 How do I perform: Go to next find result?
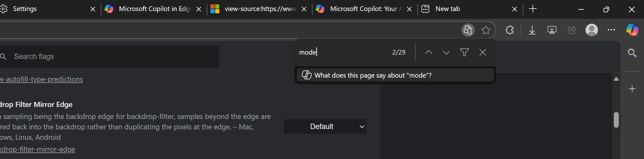(446, 52)
